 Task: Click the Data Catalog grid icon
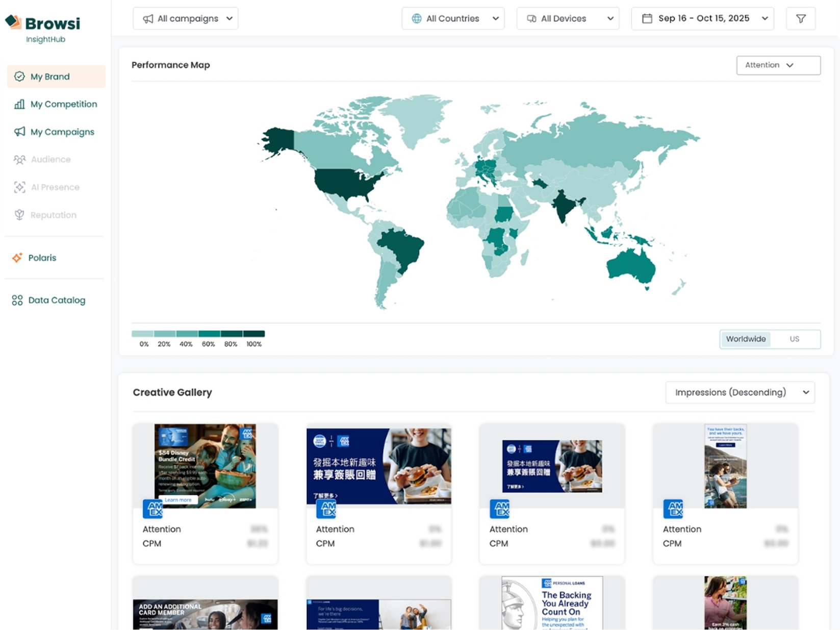pyautogui.click(x=17, y=300)
